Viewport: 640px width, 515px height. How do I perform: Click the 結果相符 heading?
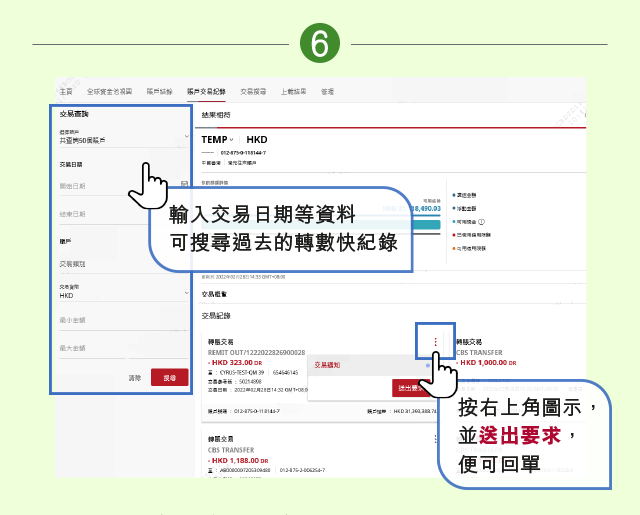(216, 115)
